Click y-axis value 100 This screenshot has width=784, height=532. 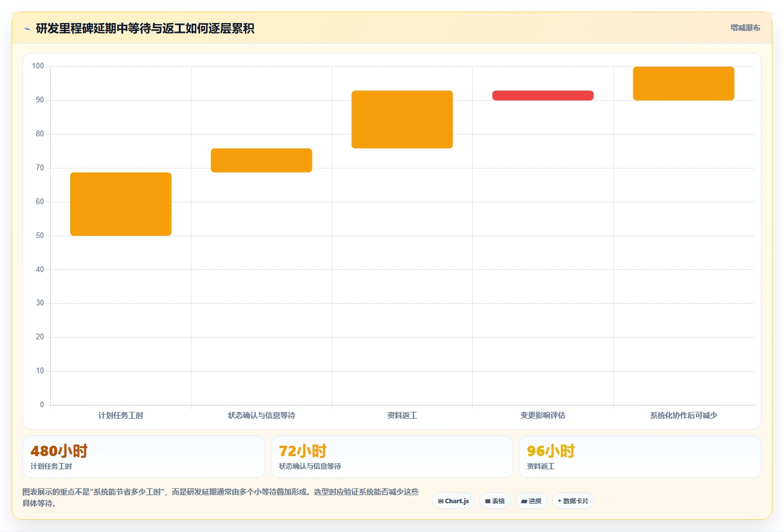[x=38, y=66]
